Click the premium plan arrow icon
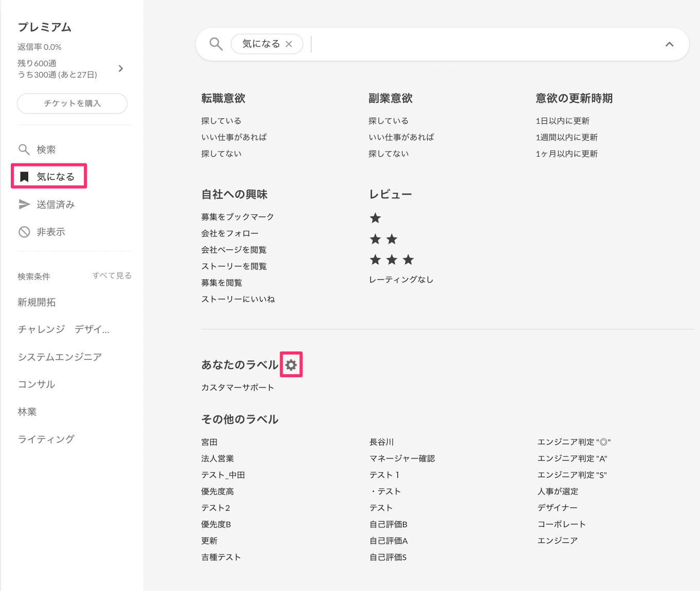700x591 pixels. click(x=121, y=68)
